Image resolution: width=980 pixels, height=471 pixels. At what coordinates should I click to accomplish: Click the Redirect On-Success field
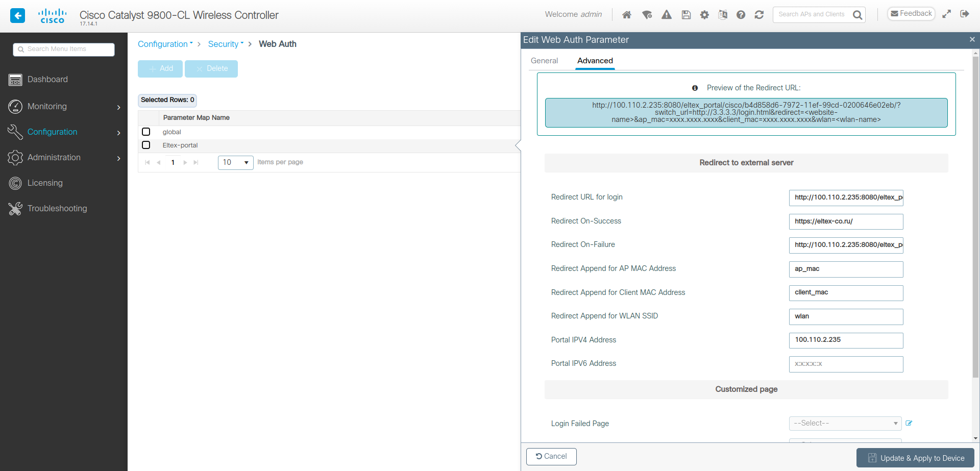(x=846, y=221)
